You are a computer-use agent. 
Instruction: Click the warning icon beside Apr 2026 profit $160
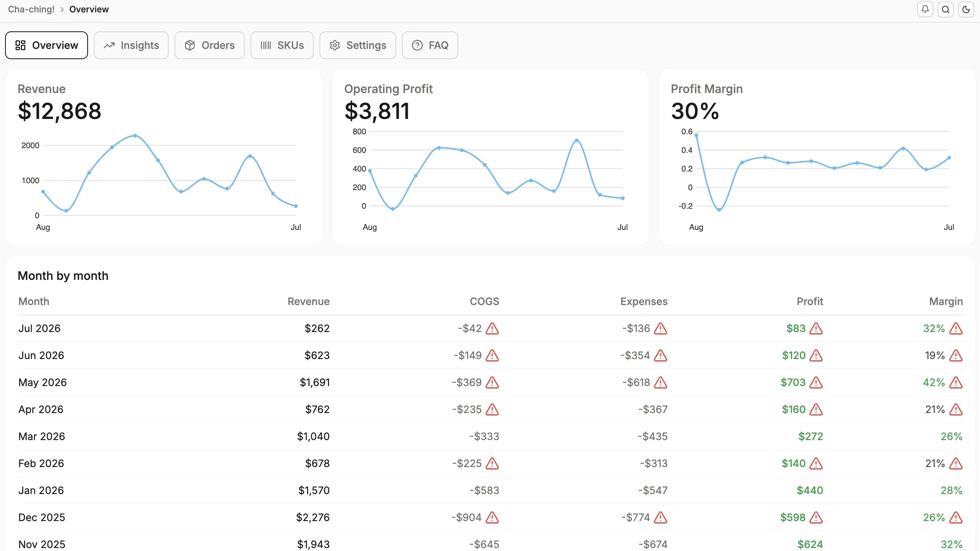pyautogui.click(x=816, y=409)
